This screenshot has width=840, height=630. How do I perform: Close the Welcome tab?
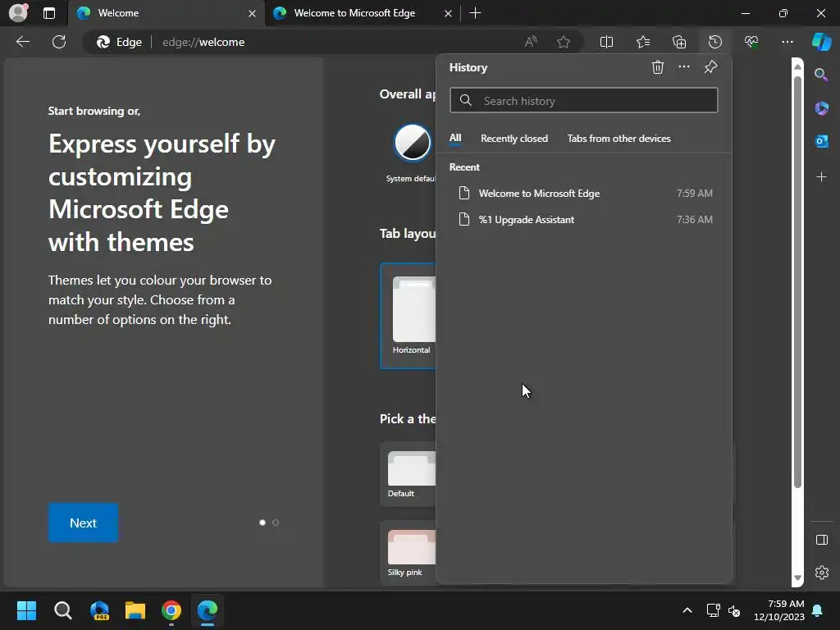click(x=252, y=13)
